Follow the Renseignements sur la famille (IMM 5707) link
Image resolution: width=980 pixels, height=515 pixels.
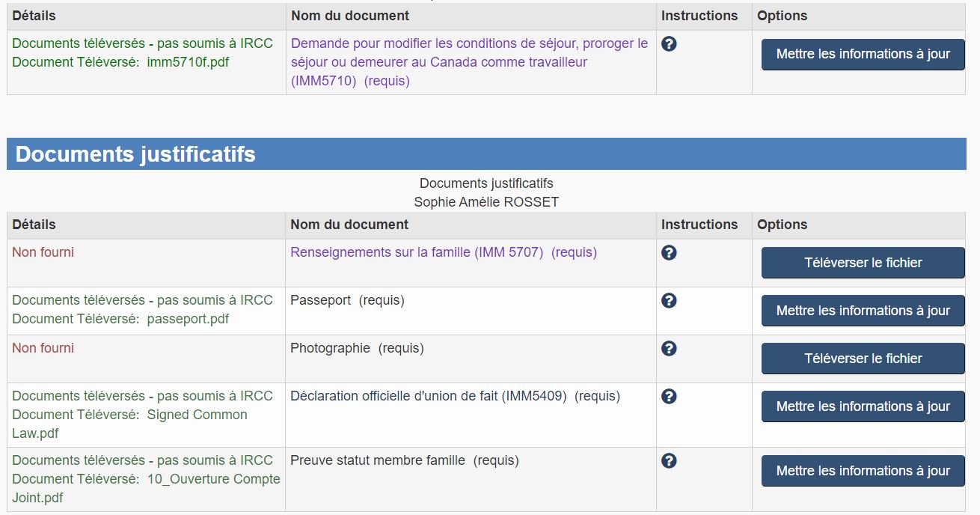417,252
